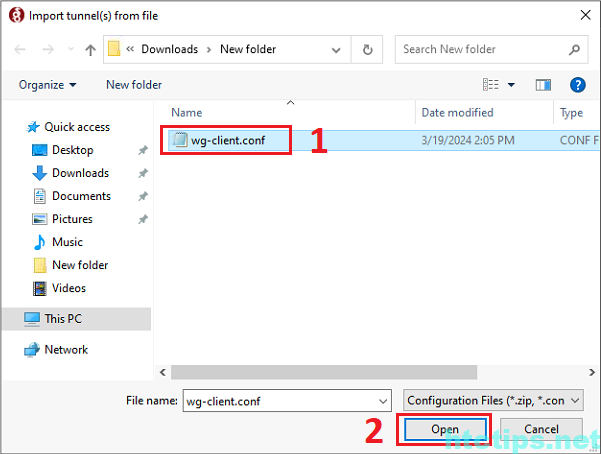Open the Videos folder in sidebar
601x454 pixels.
coord(69,288)
